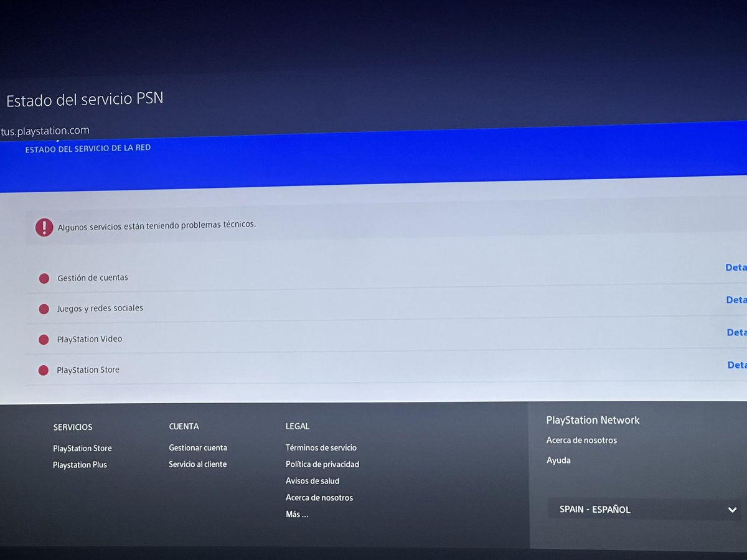Select the PlayStation Video service row
This screenshot has width=747, height=560.
[386, 337]
